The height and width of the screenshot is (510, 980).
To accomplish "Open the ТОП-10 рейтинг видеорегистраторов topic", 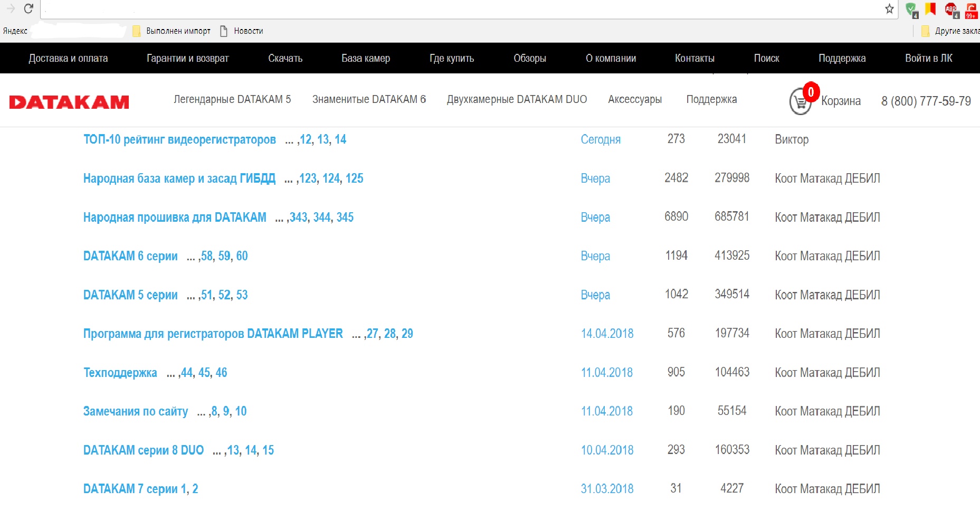I will point(179,139).
